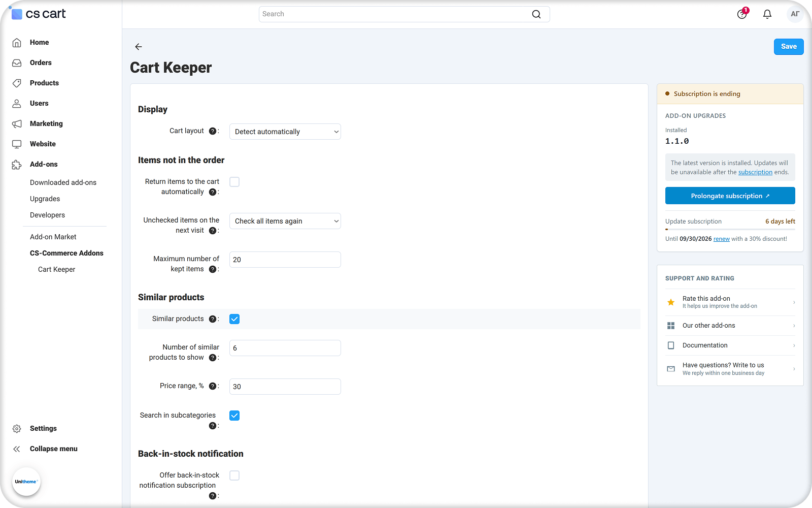Edit the Maximum number of kept items field
Screen dimensions: 812x508
point(285,260)
